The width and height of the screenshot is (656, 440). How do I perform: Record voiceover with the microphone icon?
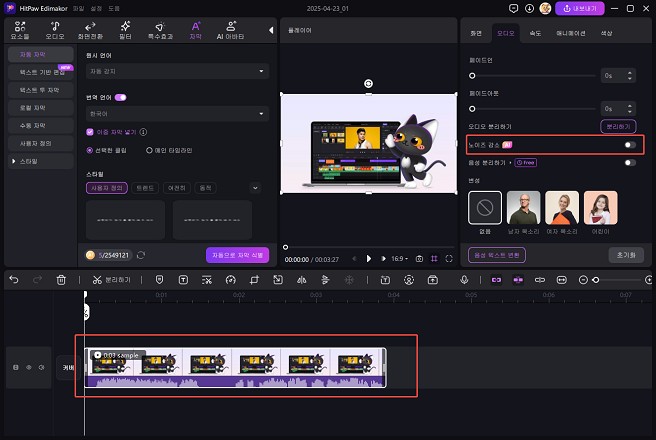[464, 279]
